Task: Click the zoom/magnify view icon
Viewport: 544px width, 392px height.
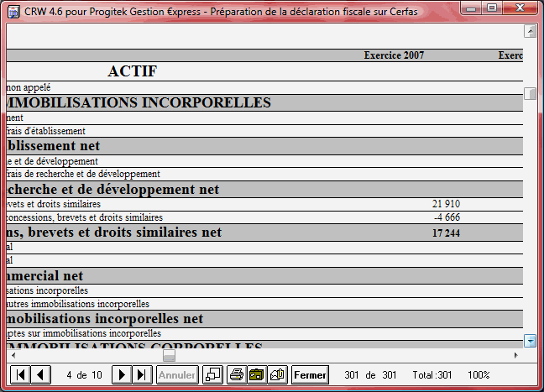Action: click(213, 374)
